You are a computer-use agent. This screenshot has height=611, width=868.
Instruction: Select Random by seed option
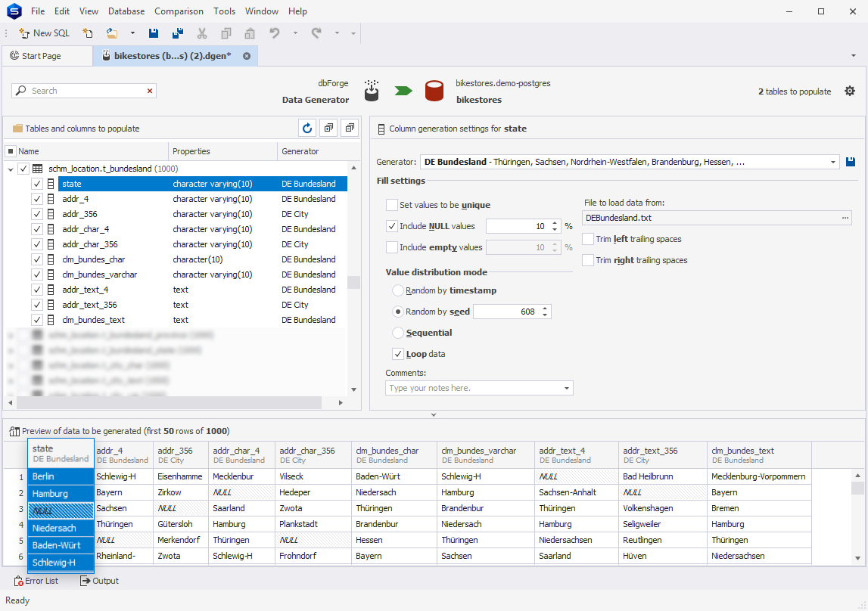[397, 312]
